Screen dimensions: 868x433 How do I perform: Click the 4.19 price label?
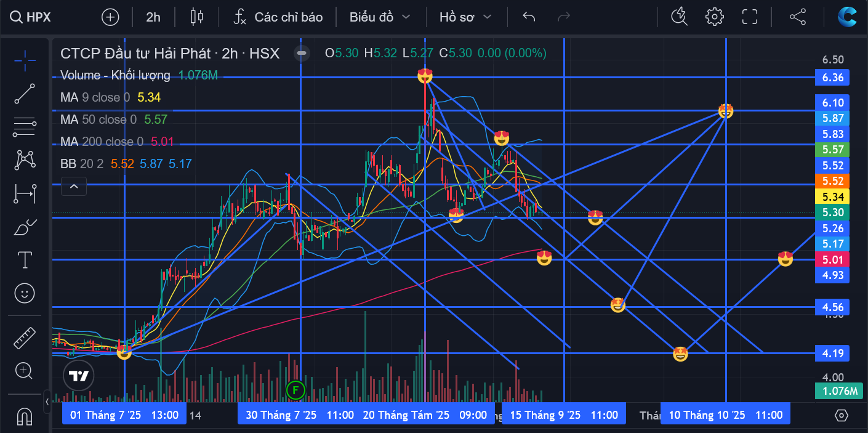point(832,354)
